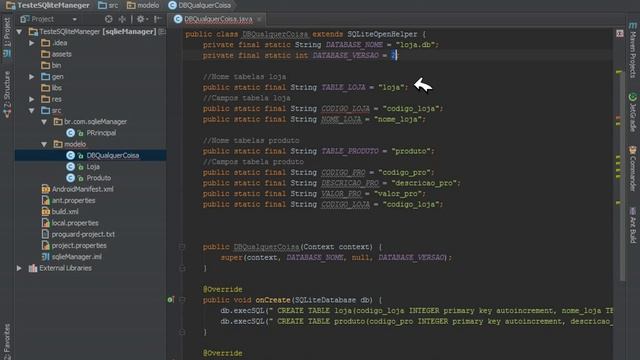Click the collapse all icon in Project panel

point(122,19)
